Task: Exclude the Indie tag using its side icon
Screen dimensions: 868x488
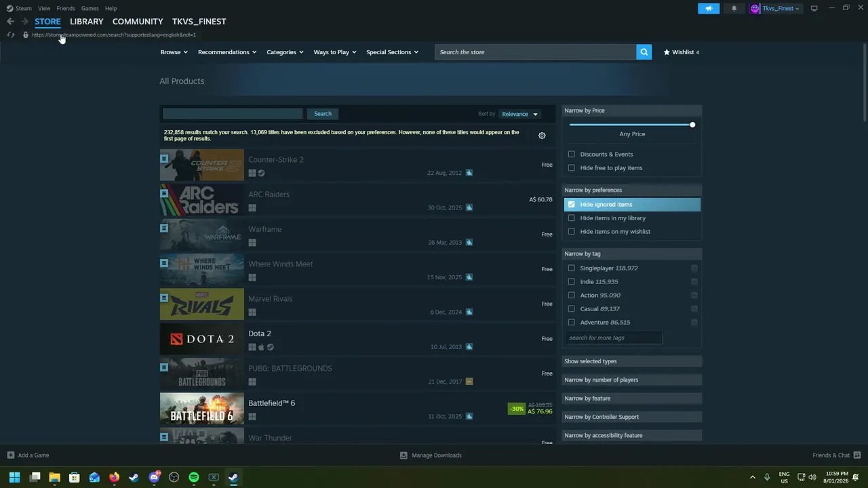Action: click(694, 282)
